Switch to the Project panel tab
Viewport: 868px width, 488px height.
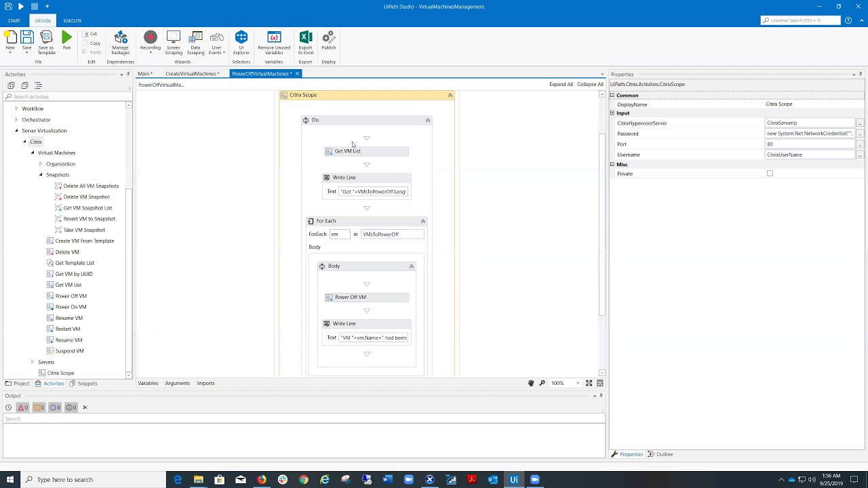tap(18, 384)
